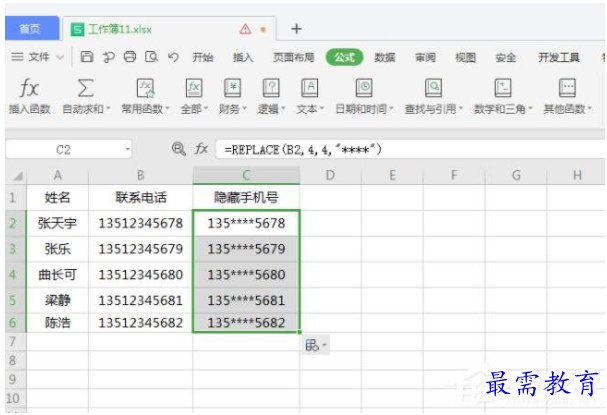Expand the 逻辑 dropdown arrow
Image resolution: width=607 pixels, height=415 pixels.
pos(283,109)
